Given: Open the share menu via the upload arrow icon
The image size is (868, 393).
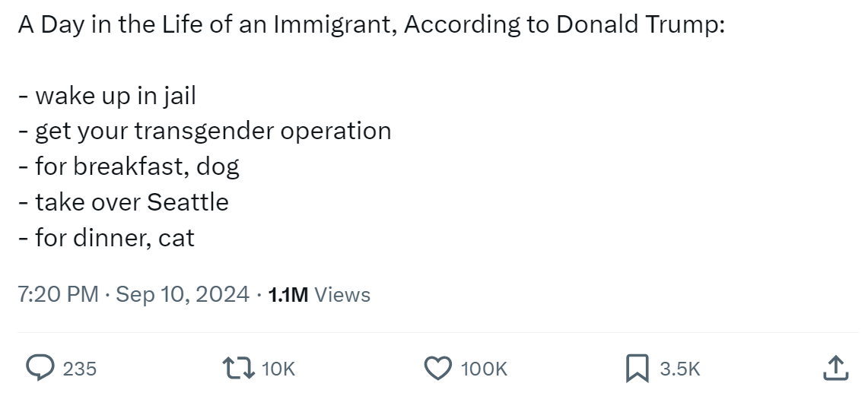Looking at the screenshot, I should click(x=835, y=368).
